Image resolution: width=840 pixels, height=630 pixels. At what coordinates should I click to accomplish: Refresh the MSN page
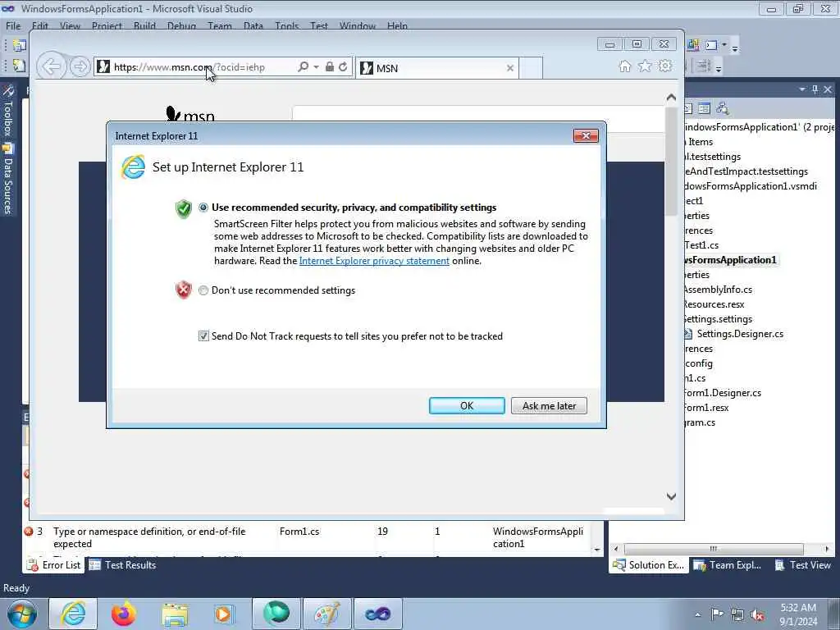point(343,67)
